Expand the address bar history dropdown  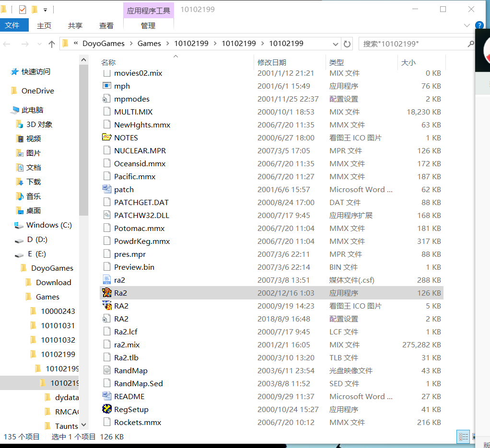[336, 44]
